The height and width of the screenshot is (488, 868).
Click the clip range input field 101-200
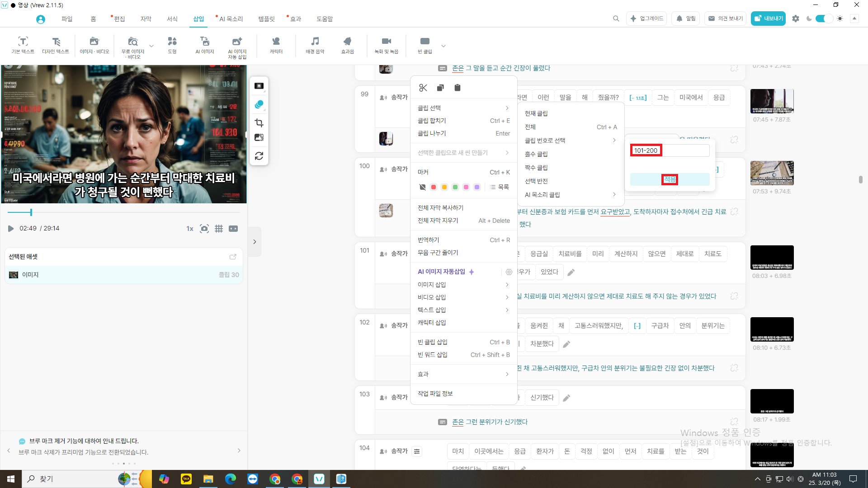(669, 150)
